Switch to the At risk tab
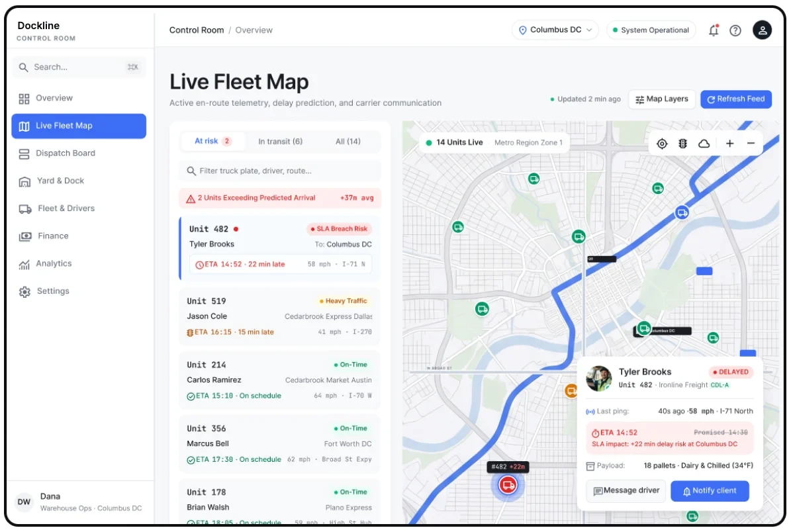This screenshot has width=791, height=532. 213,141
